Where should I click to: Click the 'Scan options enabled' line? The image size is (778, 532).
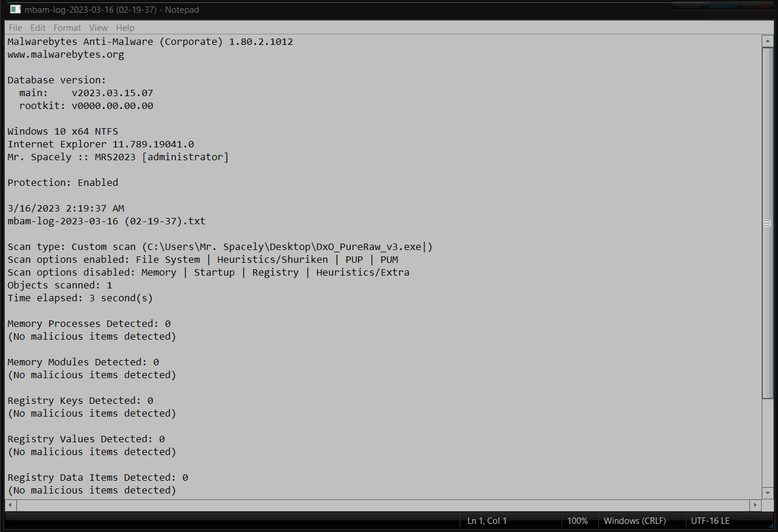pos(203,260)
